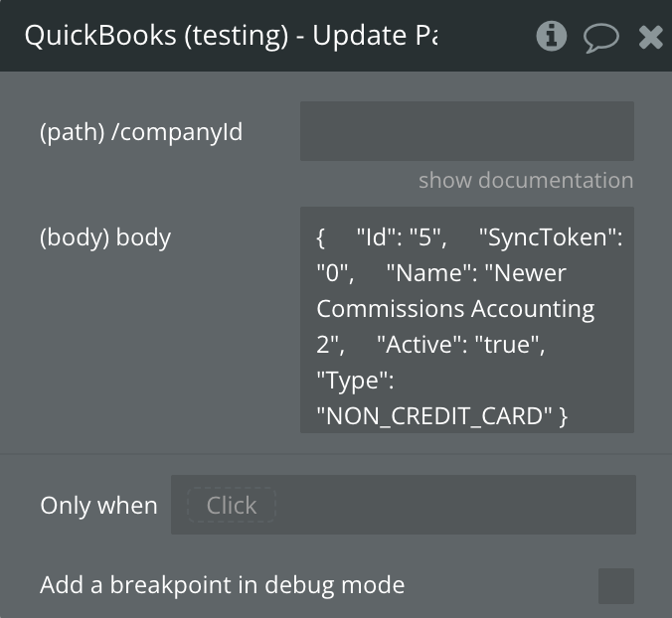672x618 pixels.
Task: Enable the debug mode breakpoint checkbox
Action: [x=615, y=585]
